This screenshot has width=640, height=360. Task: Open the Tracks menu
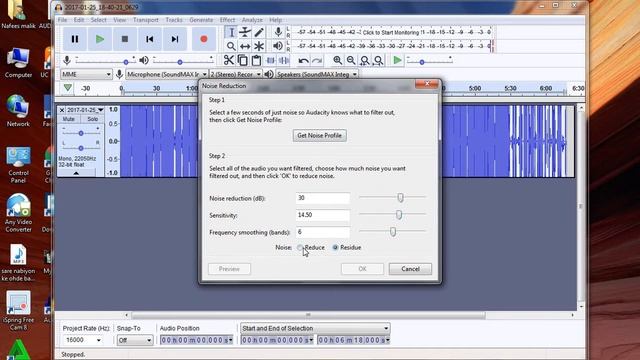[x=174, y=20]
